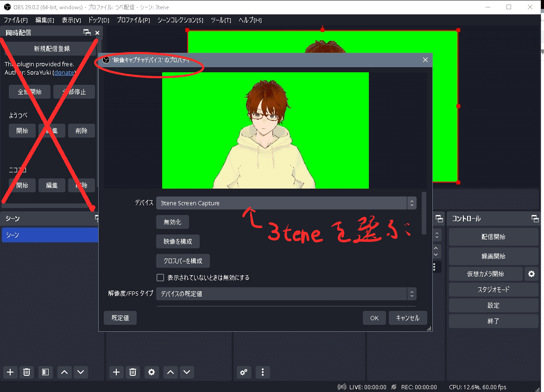Confirm dialog with OK button
Viewport: 544px width, 392px height.
pos(374,318)
